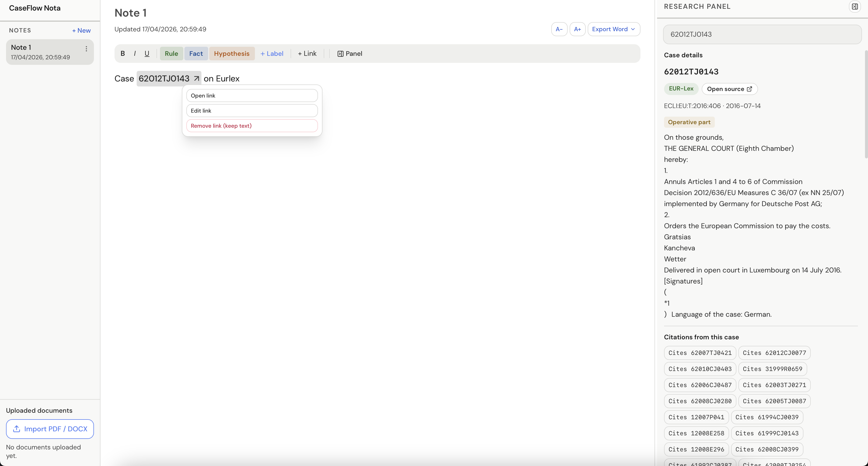Choose Remove link (keep text) option
The height and width of the screenshot is (466, 868).
click(x=252, y=125)
